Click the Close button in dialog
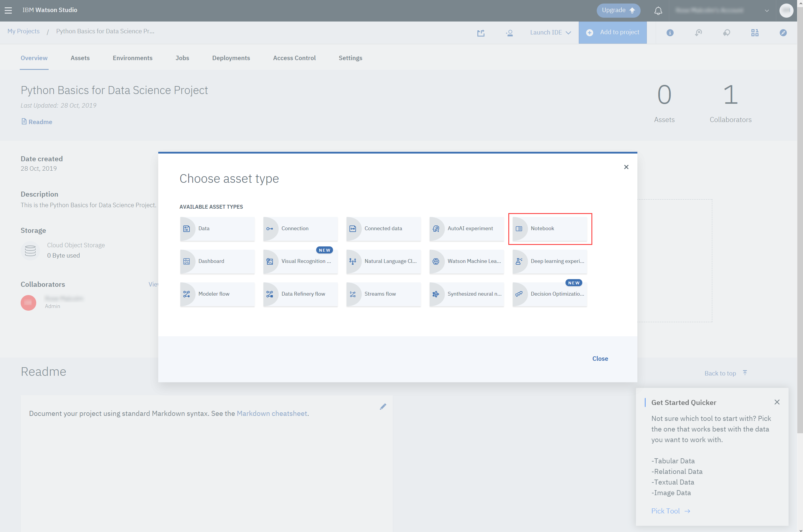Screen dimensions: 803x532 coord(600,358)
